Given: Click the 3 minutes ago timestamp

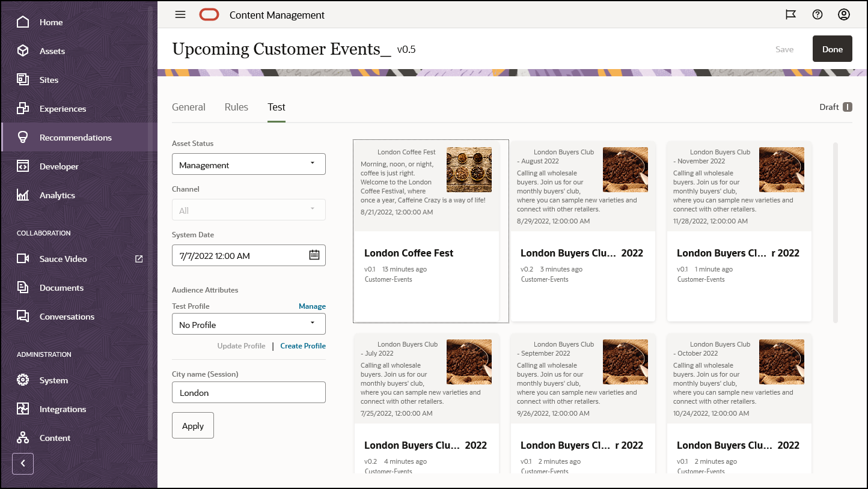Looking at the screenshot, I should point(561,269).
